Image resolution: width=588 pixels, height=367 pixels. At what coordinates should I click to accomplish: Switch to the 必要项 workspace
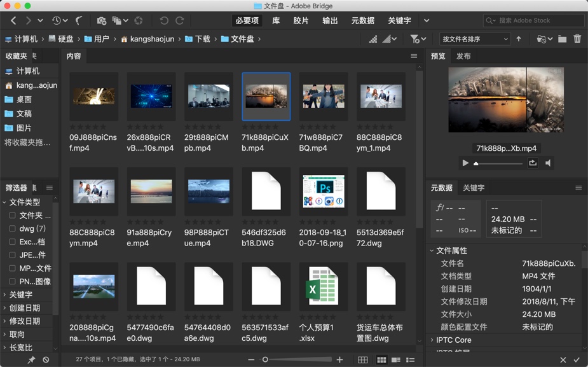[x=247, y=20]
